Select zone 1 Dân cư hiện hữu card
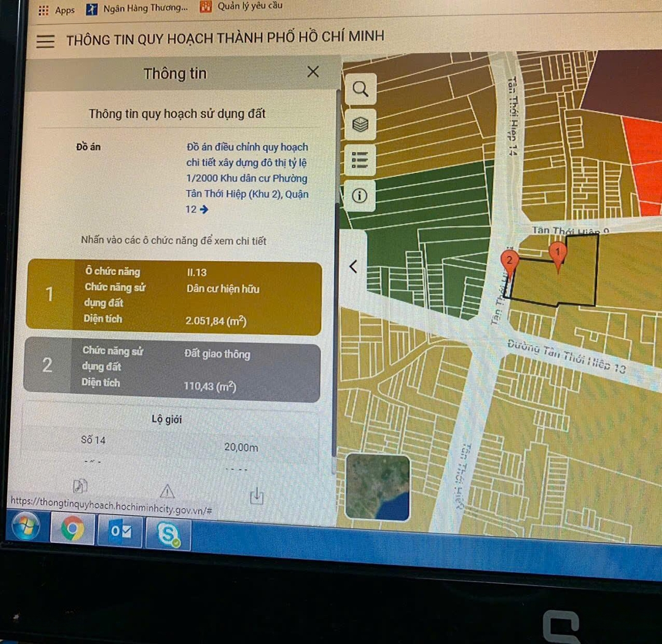The image size is (662, 644). pyautogui.click(x=174, y=297)
